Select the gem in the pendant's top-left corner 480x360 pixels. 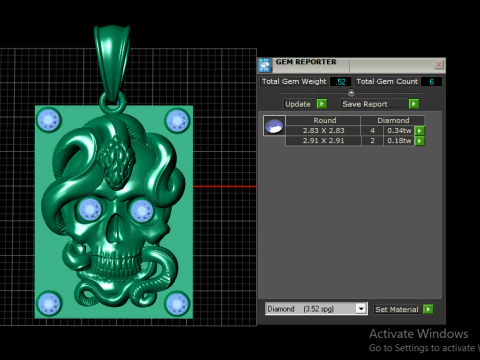49,120
